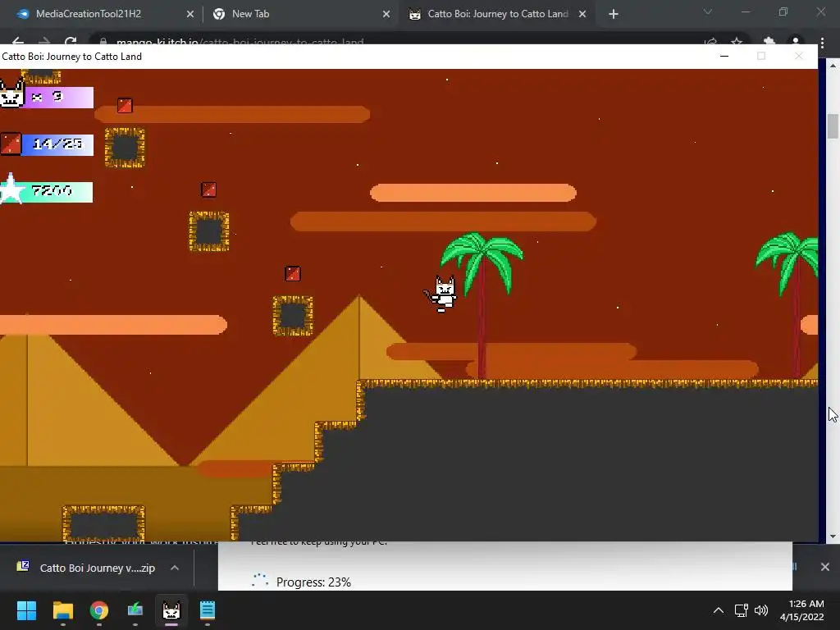Open the network status tray icon
The height and width of the screenshot is (630, 840).
[741, 610]
